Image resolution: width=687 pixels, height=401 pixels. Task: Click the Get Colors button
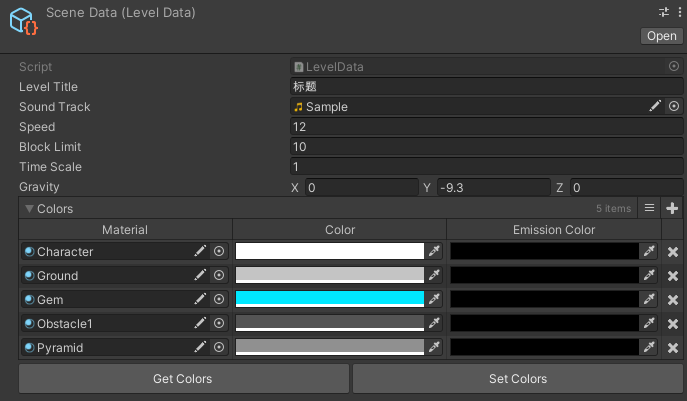click(x=184, y=379)
